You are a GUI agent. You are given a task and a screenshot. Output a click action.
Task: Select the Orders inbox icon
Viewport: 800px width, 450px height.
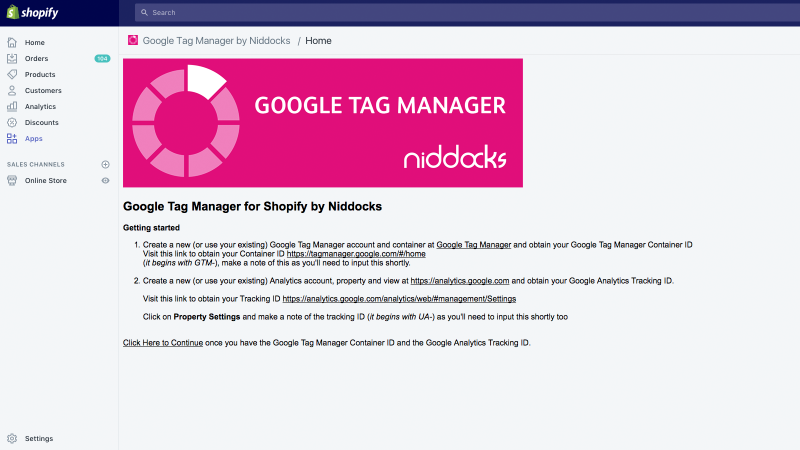click(12, 58)
